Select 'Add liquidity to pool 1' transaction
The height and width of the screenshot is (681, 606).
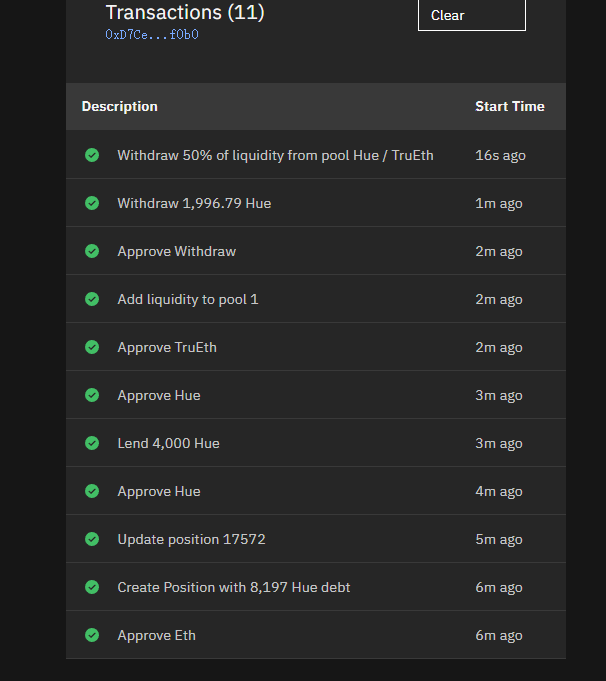pos(188,299)
